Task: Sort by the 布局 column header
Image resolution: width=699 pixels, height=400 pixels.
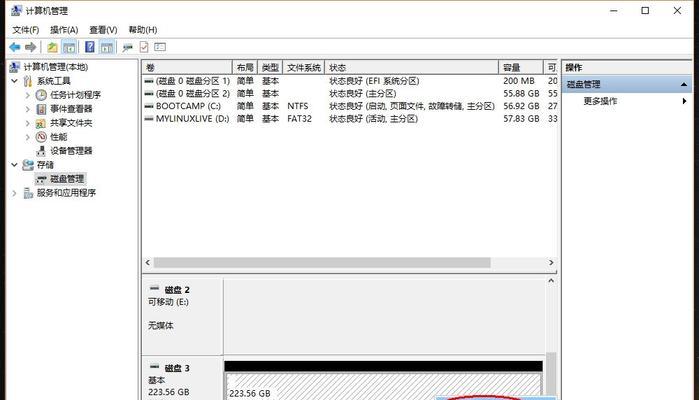Action: 245,67
